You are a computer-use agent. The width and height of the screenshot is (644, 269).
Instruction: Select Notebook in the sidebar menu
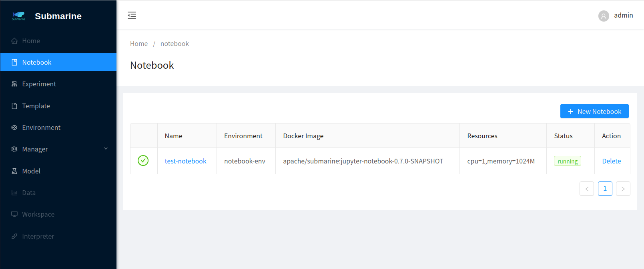(x=37, y=62)
